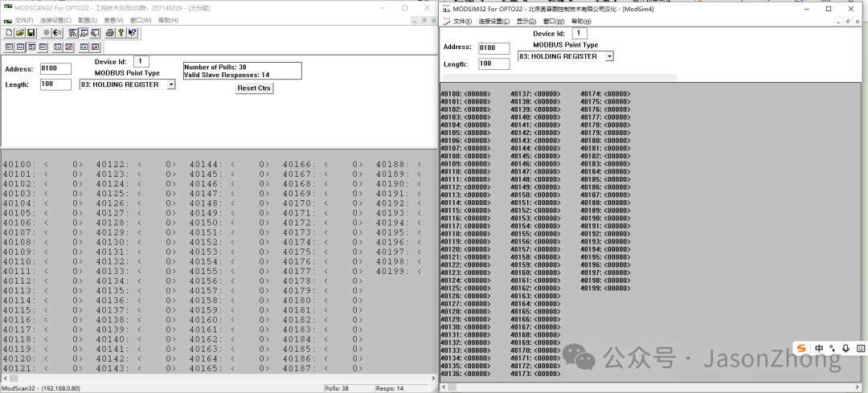Image resolution: width=868 pixels, height=393 pixels.
Task: Select the Octal display format icon
Action: coord(20,47)
